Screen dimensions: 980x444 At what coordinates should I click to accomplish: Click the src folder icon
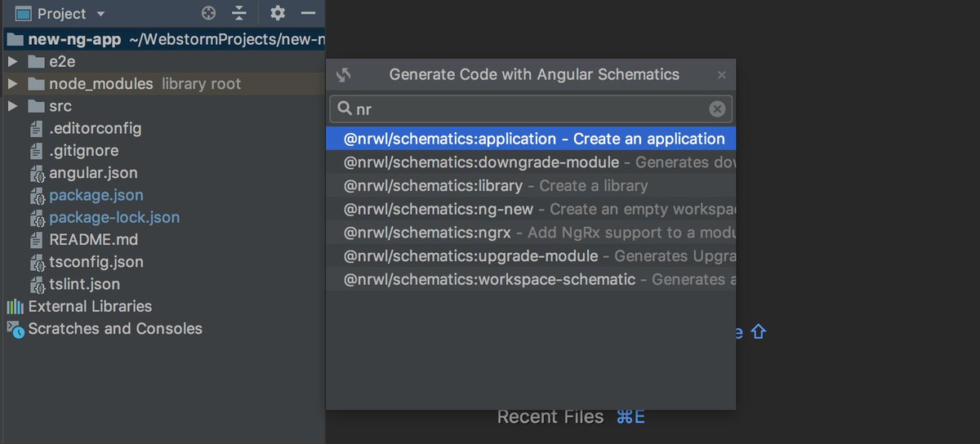click(x=36, y=106)
